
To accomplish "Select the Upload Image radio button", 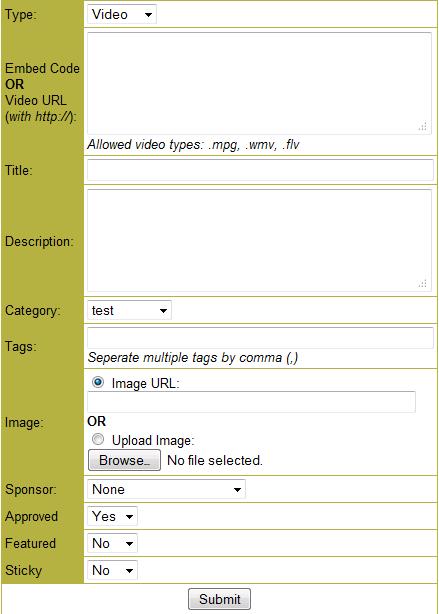I will 98,439.
